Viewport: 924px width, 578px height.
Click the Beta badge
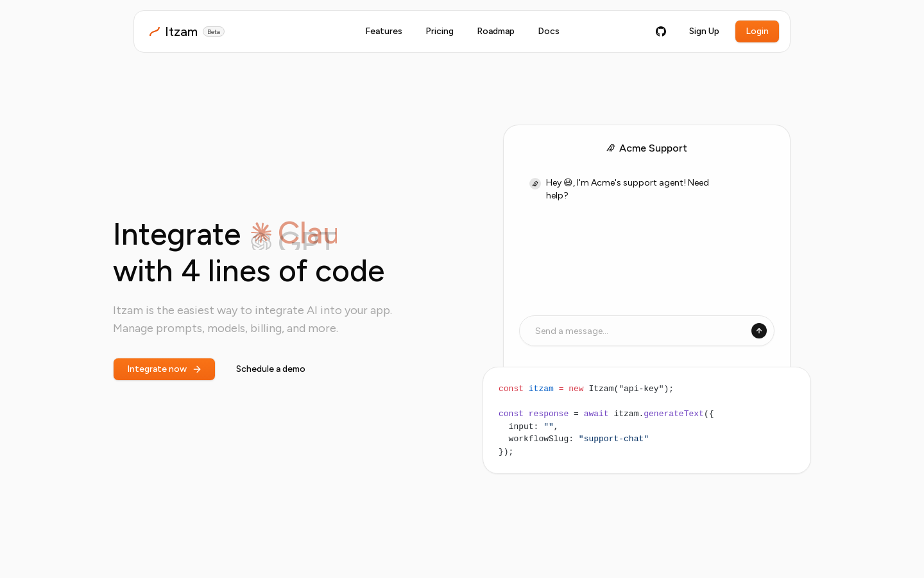point(214,31)
